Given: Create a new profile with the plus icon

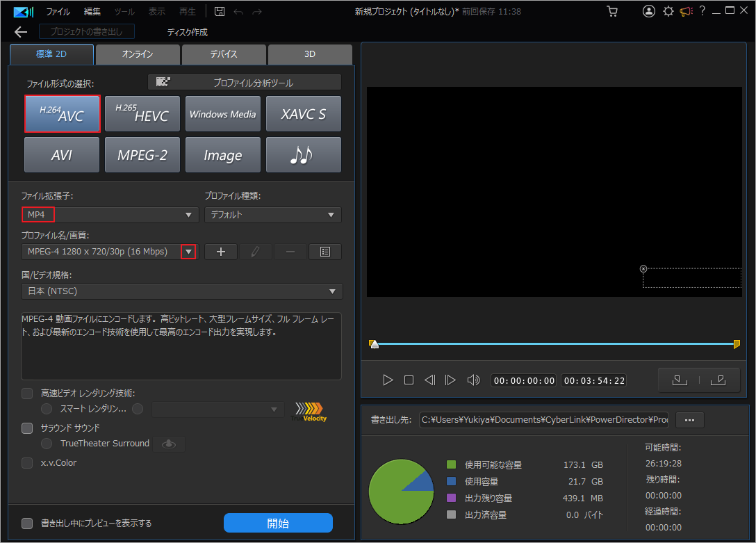Looking at the screenshot, I should tap(220, 251).
